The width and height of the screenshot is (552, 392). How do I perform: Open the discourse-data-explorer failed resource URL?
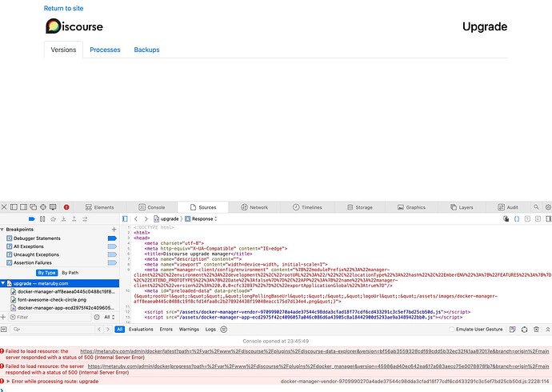click(314, 351)
